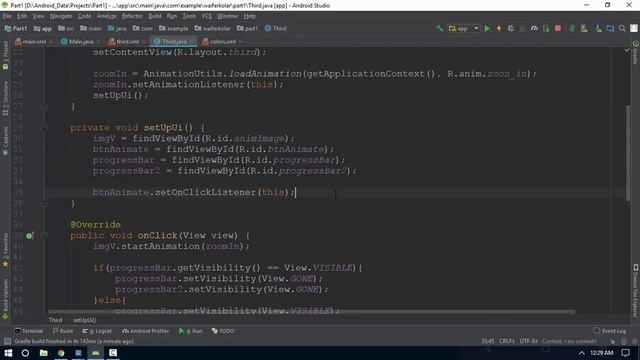Open the Gradle side panel

tap(636, 52)
